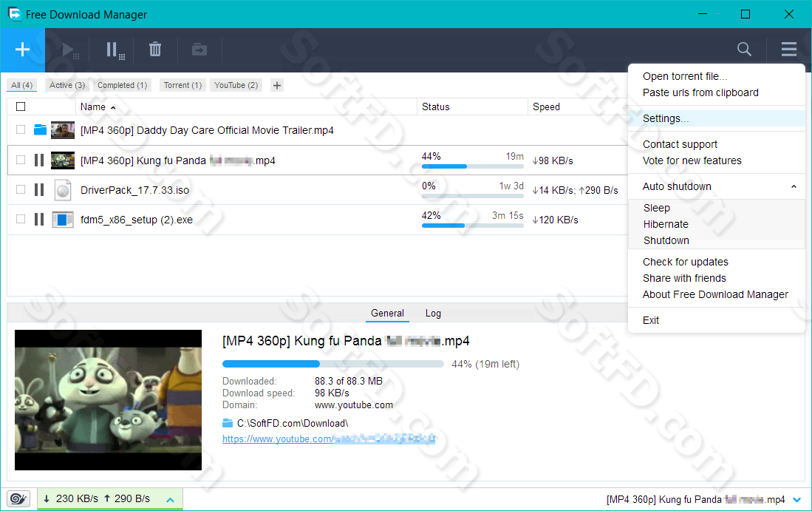The width and height of the screenshot is (812, 511).
Task: Switch to the All (4) filter tab
Action: pyautogui.click(x=21, y=85)
